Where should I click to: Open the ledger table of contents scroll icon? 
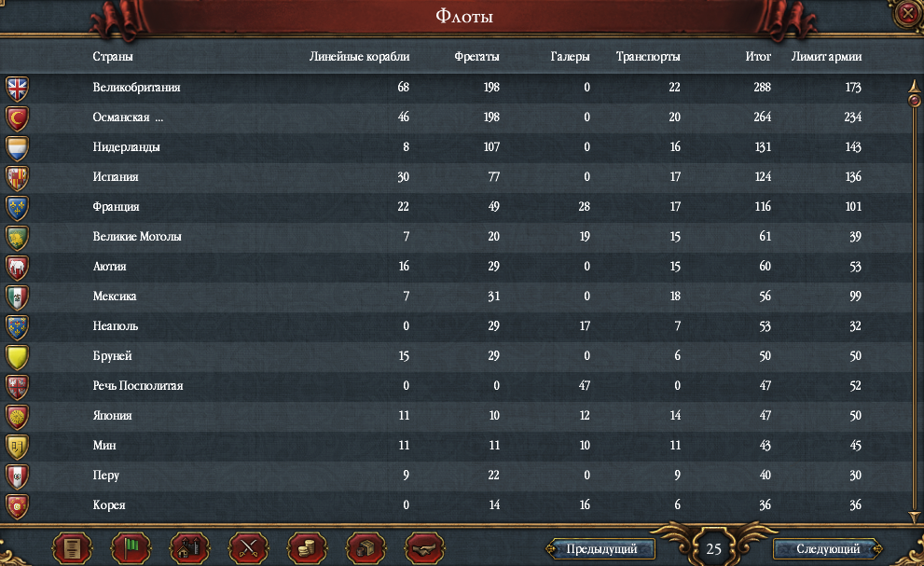pos(73,548)
